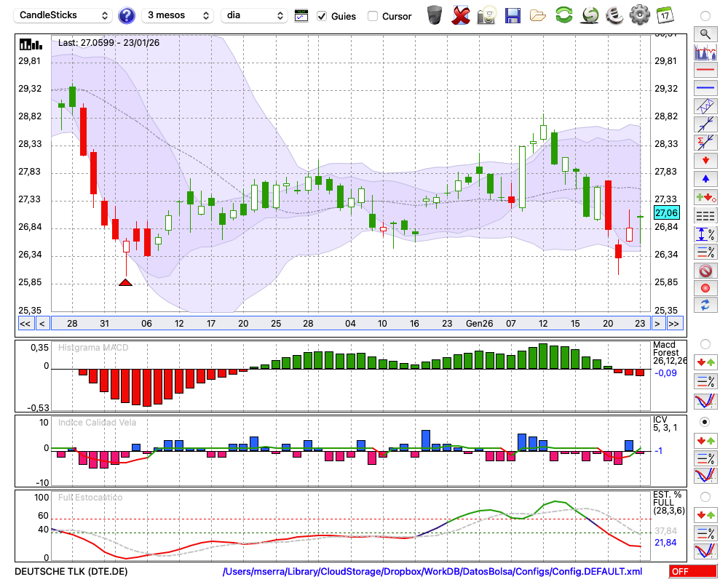This screenshot has height=582, width=728.
Task: Click the date axis timeline scrollbar
Action: pos(350,324)
